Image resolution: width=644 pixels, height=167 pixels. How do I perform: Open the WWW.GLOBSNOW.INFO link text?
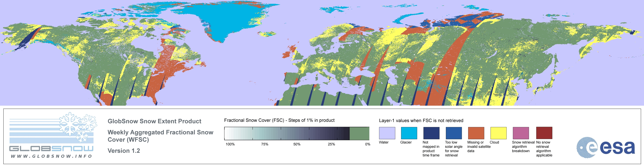tap(51, 156)
